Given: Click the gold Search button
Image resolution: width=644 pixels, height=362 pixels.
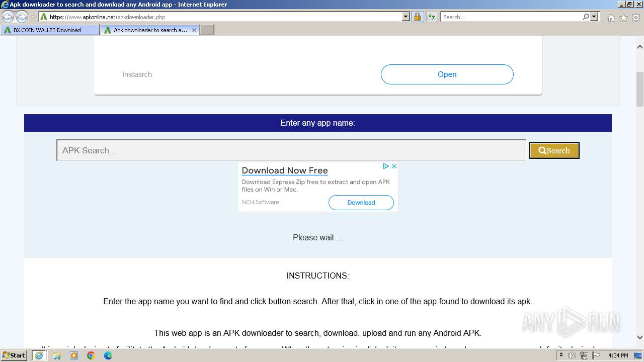Looking at the screenshot, I should point(554,150).
